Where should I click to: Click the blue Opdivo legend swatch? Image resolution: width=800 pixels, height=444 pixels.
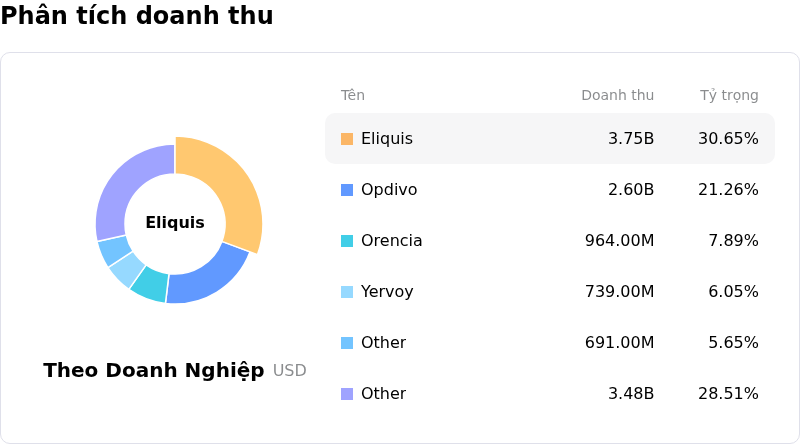pyautogui.click(x=347, y=190)
